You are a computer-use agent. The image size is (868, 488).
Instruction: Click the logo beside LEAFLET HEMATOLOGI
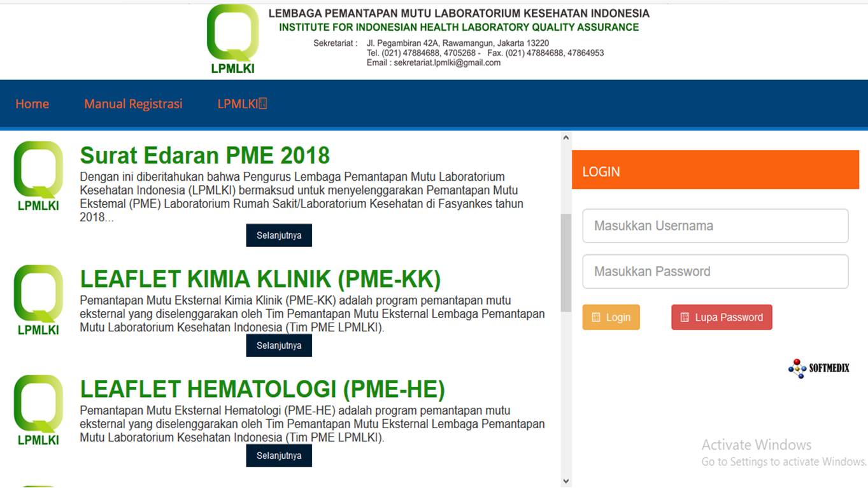(x=38, y=410)
